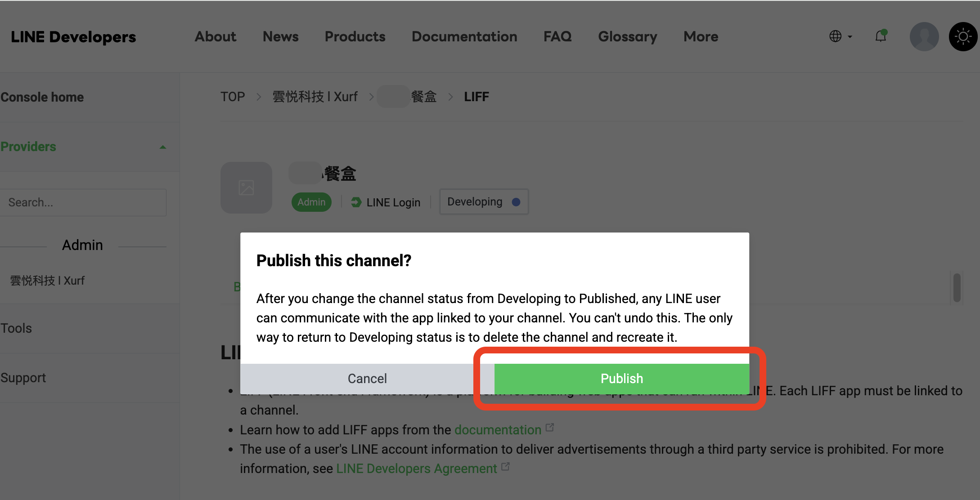Click 雲悦科技 | Xurf in the breadcrumb
This screenshot has height=500, width=980.
[x=315, y=97]
